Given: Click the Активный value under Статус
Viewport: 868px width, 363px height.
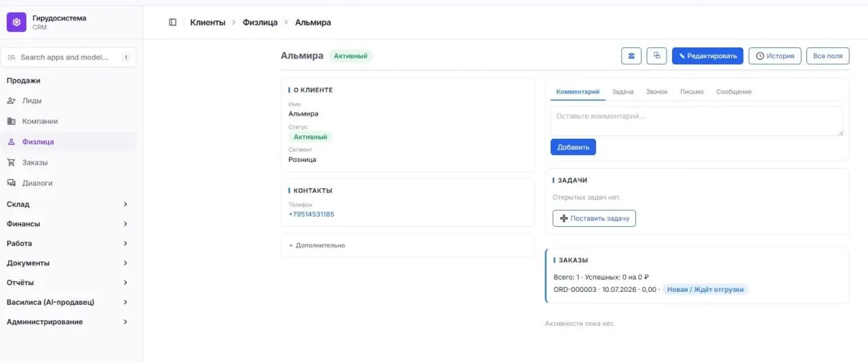Looking at the screenshot, I should (x=311, y=137).
